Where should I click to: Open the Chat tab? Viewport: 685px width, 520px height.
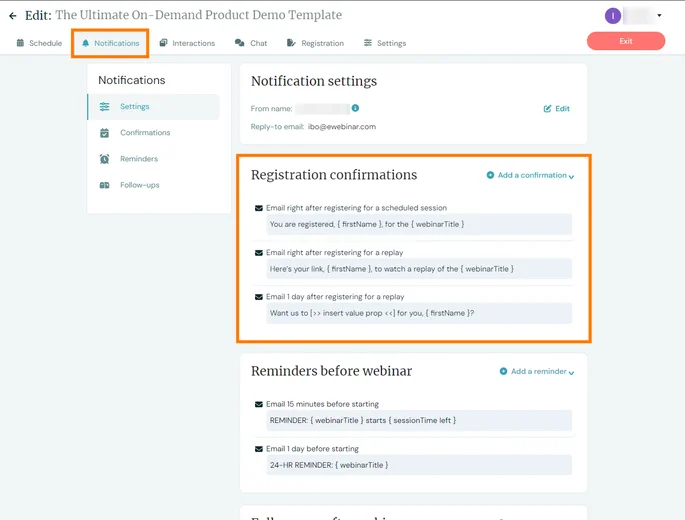251,43
